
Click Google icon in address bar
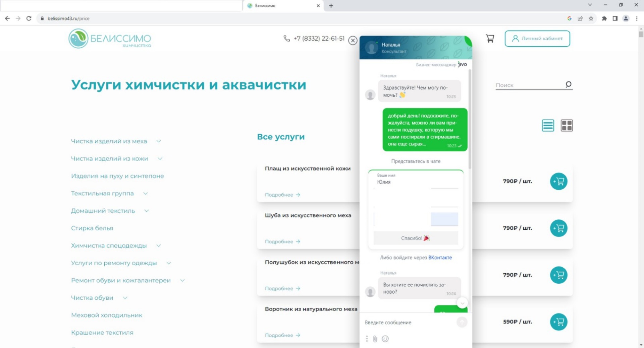[569, 18]
